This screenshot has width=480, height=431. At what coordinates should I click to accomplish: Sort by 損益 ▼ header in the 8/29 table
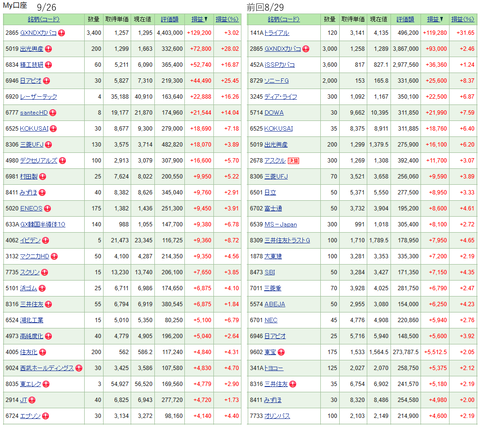(x=435, y=19)
